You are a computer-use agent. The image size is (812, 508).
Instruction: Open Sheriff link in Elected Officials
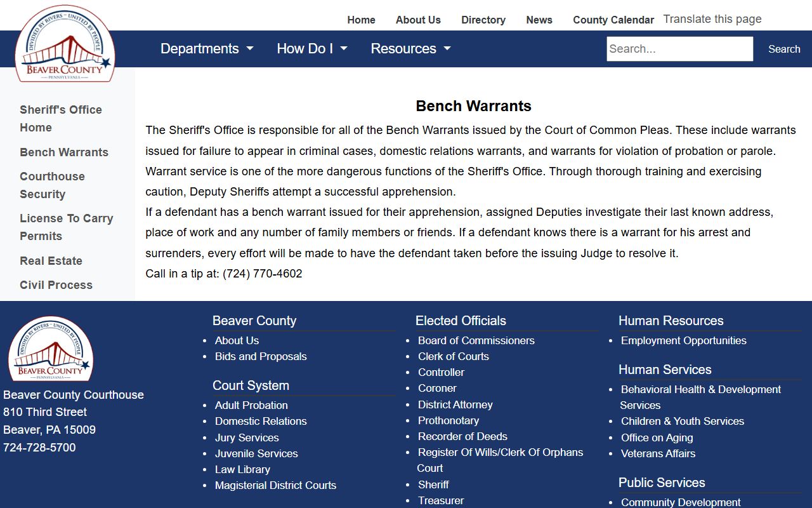coord(433,485)
